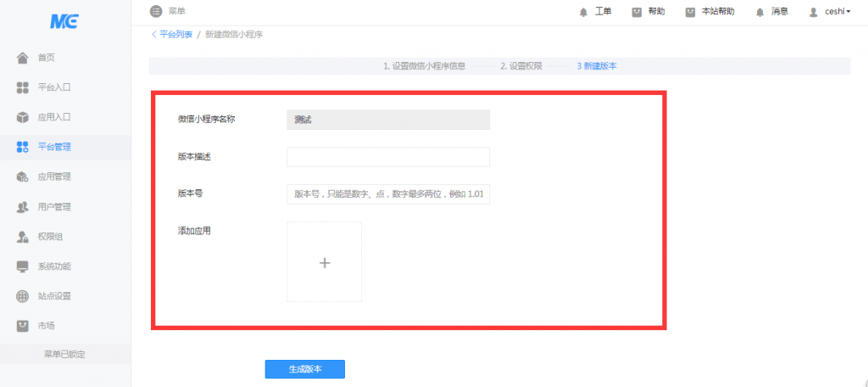The width and height of the screenshot is (868, 387).
Task: Go back to 平台列表 breadcrumb link
Action: click(x=175, y=35)
